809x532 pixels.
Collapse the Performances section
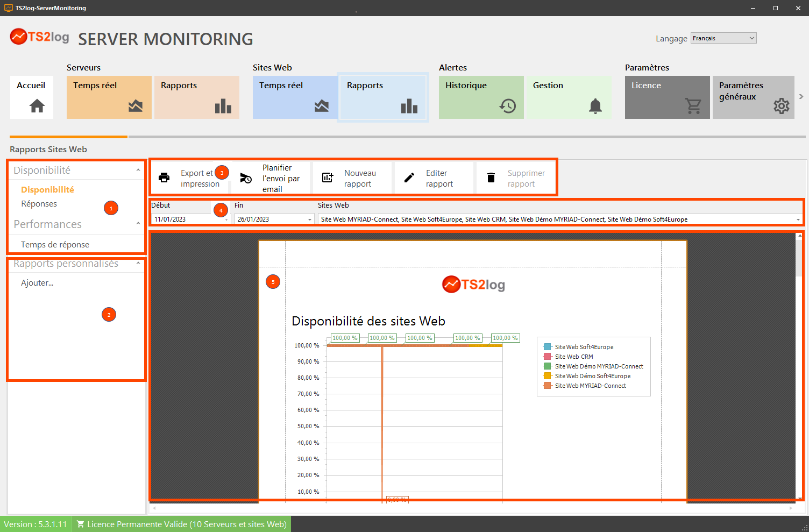pos(138,224)
